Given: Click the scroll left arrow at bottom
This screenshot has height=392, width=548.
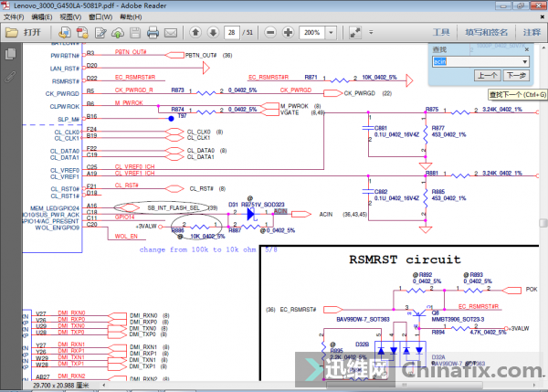Looking at the screenshot, I should (104, 385).
